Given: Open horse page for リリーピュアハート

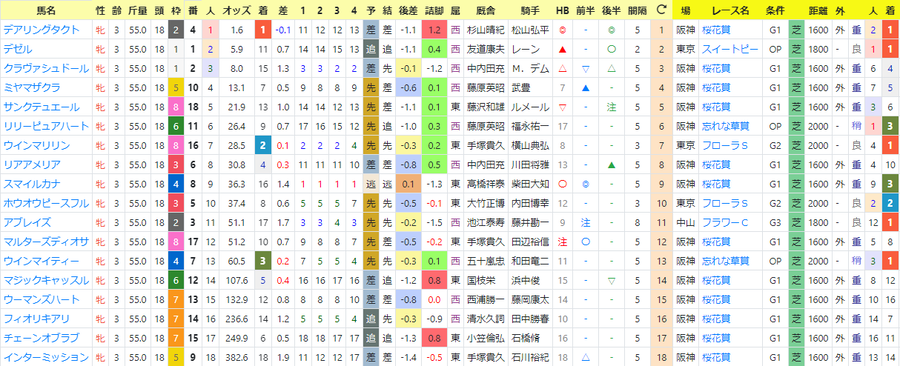Looking at the screenshot, I should click(46, 126).
